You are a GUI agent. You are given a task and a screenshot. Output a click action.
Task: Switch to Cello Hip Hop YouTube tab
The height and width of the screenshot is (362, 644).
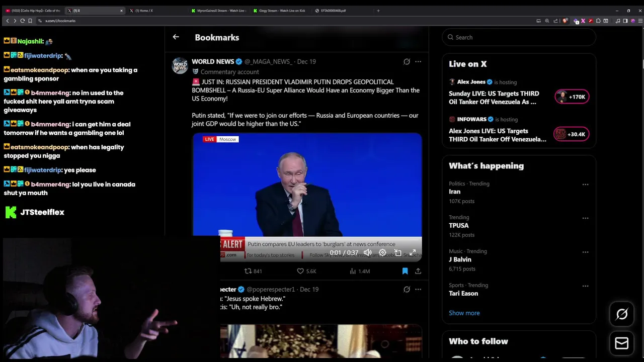(33, 11)
